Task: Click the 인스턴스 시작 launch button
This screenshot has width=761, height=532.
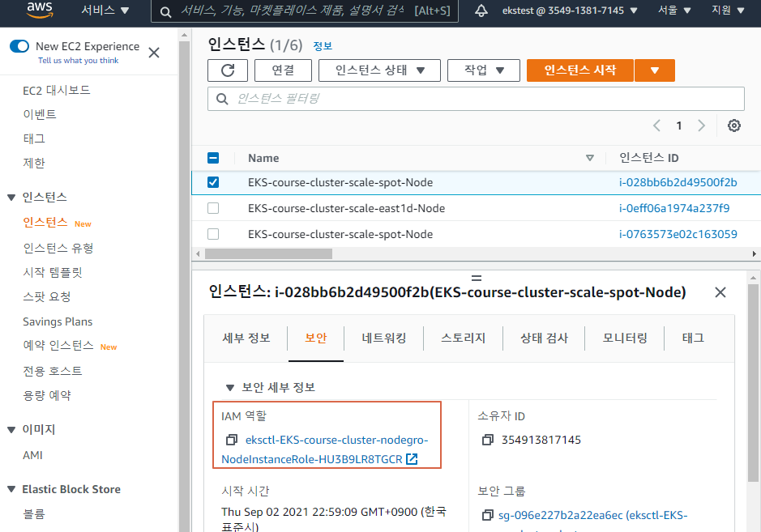Action: tap(580, 70)
